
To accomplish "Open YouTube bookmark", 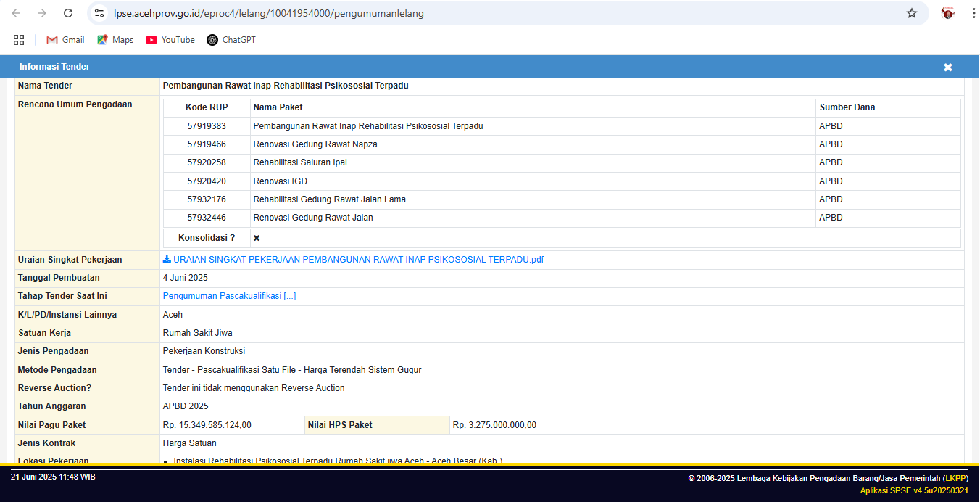I will (170, 40).
